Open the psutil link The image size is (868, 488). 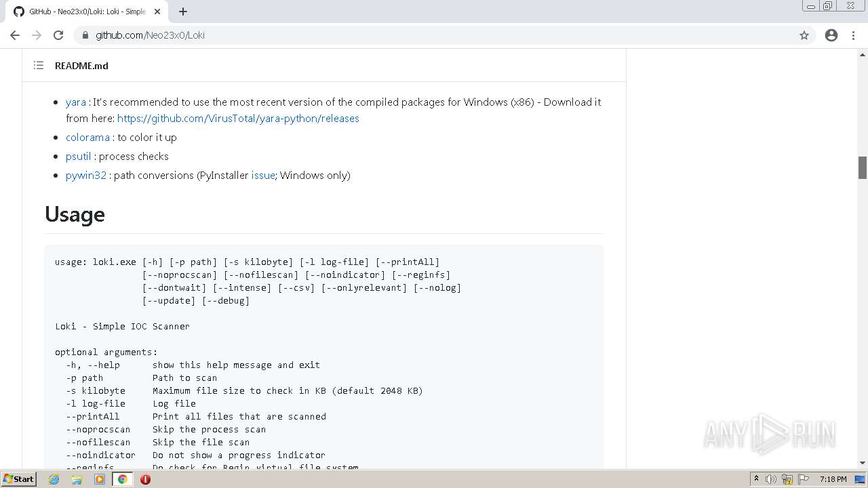point(78,157)
